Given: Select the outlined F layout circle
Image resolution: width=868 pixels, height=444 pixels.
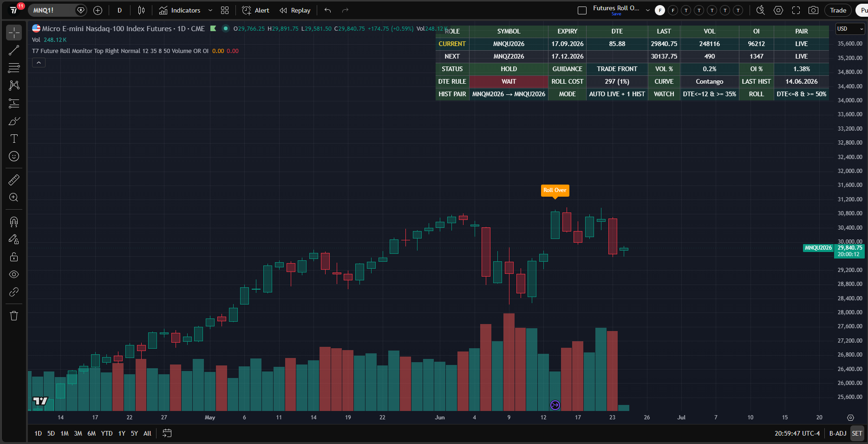Looking at the screenshot, I should point(673,10).
